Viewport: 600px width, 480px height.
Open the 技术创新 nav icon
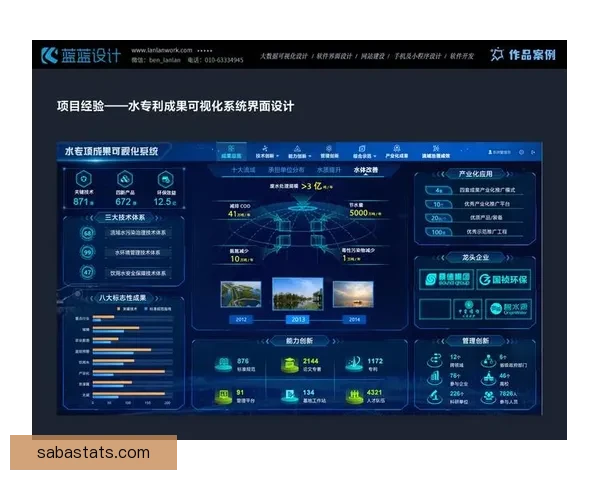pos(265,149)
